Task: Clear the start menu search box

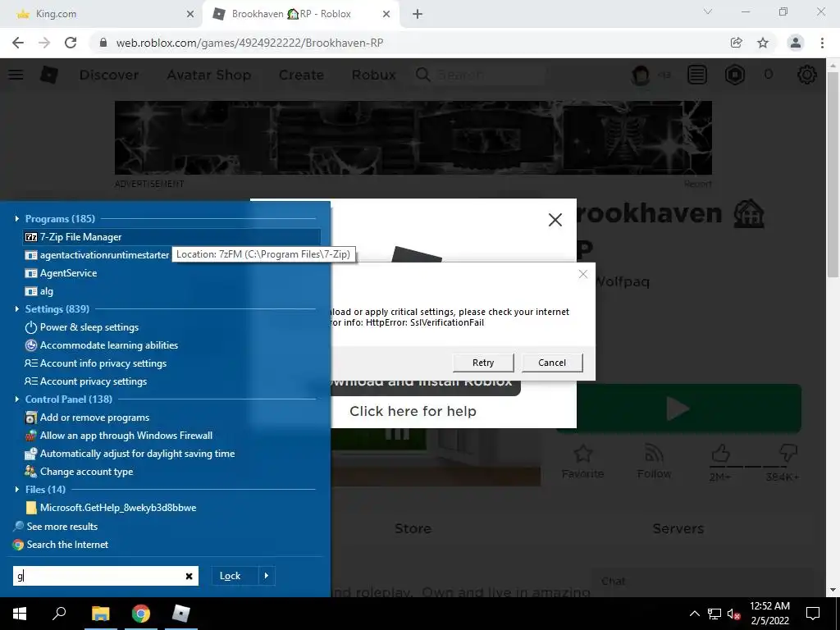Action: 189,576
